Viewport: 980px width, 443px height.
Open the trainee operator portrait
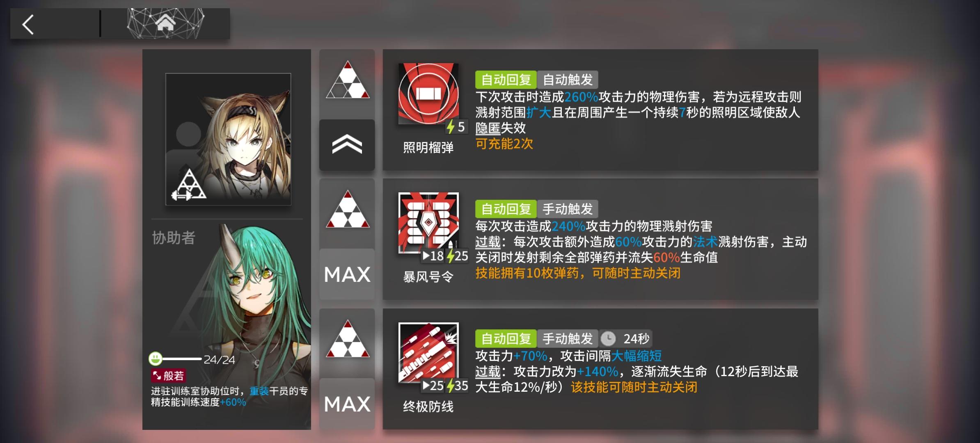[x=228, y=139]
